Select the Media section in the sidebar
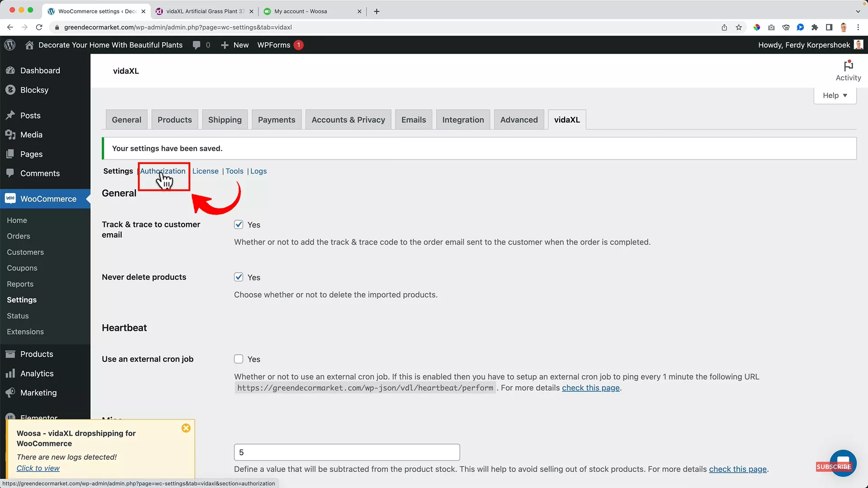 click(x=31, y=134)
